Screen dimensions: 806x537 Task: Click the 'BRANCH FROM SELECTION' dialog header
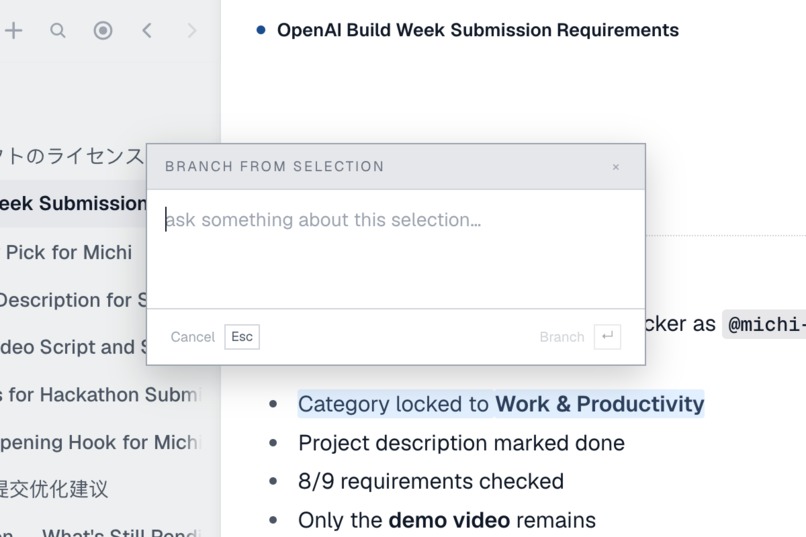tap(274, 166)
